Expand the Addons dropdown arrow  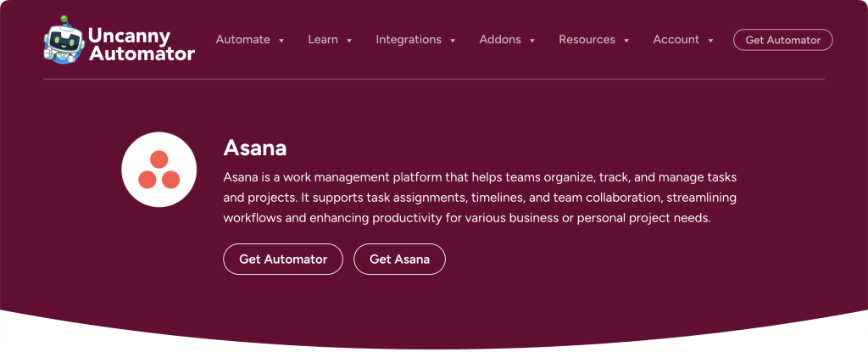coord(532,40)
